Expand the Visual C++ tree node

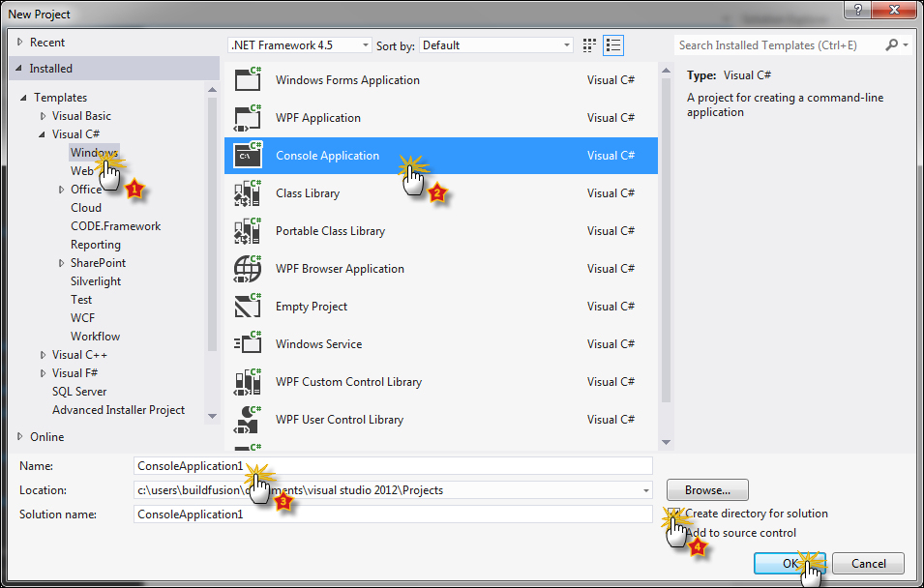[44, 355]
